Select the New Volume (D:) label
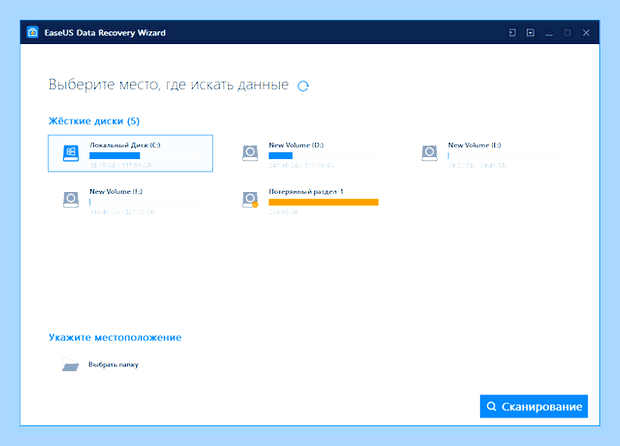 pos(296,145)
